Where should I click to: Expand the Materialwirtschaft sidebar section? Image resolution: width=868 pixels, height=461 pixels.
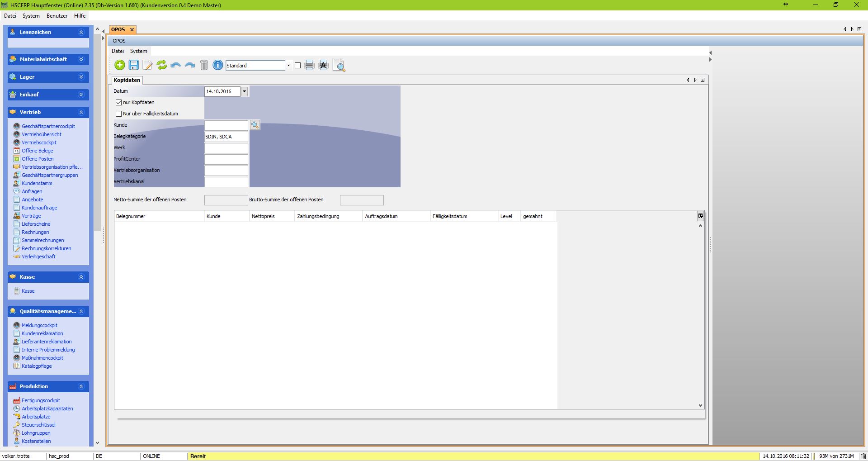tap(81, 59)
